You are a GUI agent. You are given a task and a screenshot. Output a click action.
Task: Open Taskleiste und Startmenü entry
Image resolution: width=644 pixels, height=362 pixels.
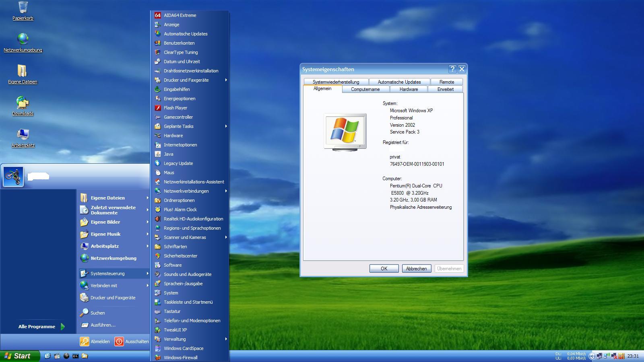[x=190, y=302]
